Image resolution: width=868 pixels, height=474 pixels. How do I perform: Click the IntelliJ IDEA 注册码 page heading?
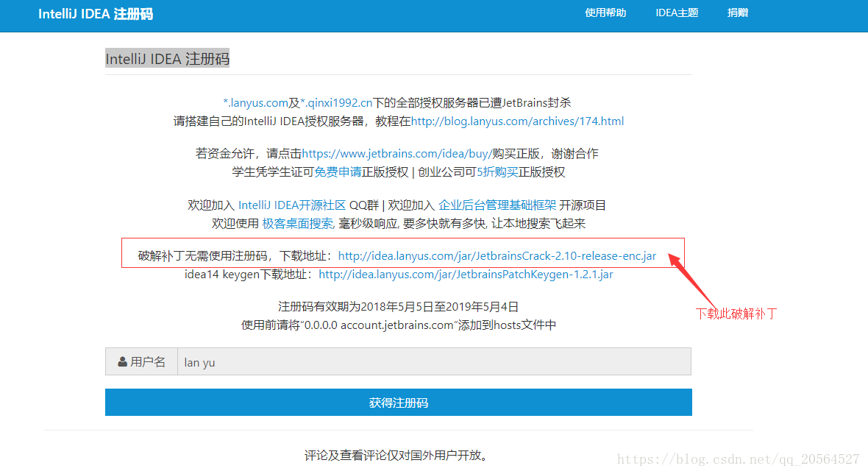point(167,59)
